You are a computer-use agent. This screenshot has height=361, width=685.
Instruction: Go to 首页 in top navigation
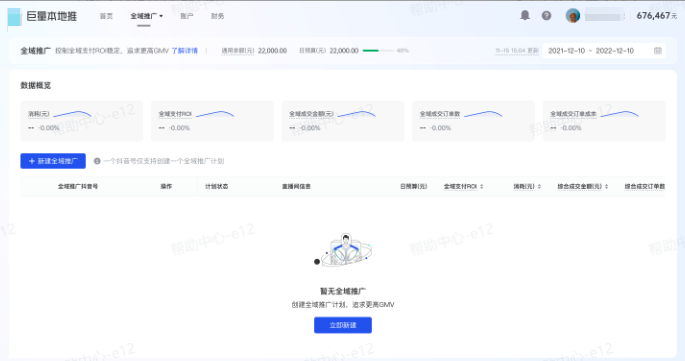pos(106,16)
